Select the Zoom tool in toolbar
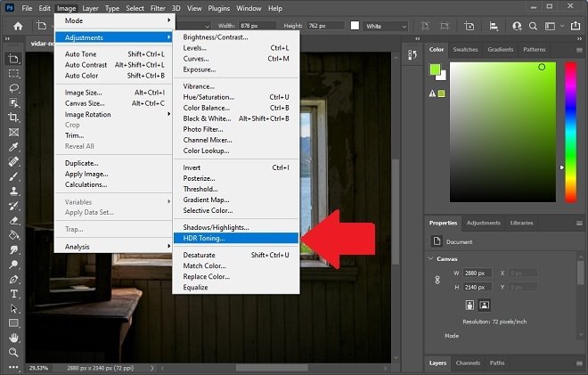The height and width of the screenshot is (375, 588). point(13,352)
